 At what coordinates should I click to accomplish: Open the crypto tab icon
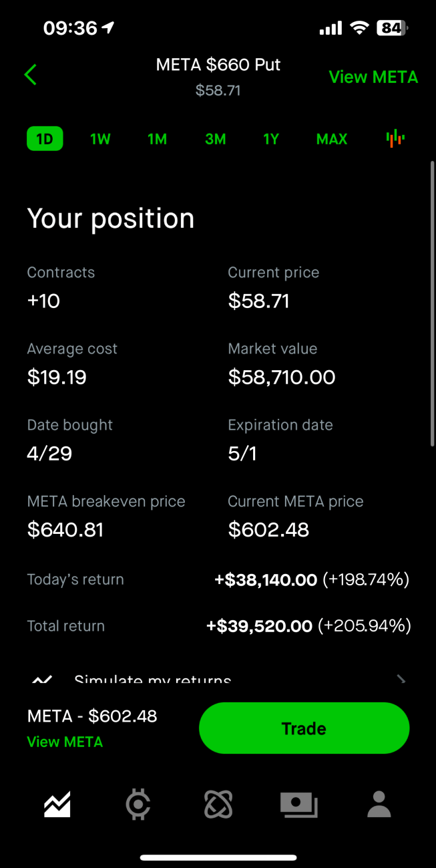coord(138,804)
